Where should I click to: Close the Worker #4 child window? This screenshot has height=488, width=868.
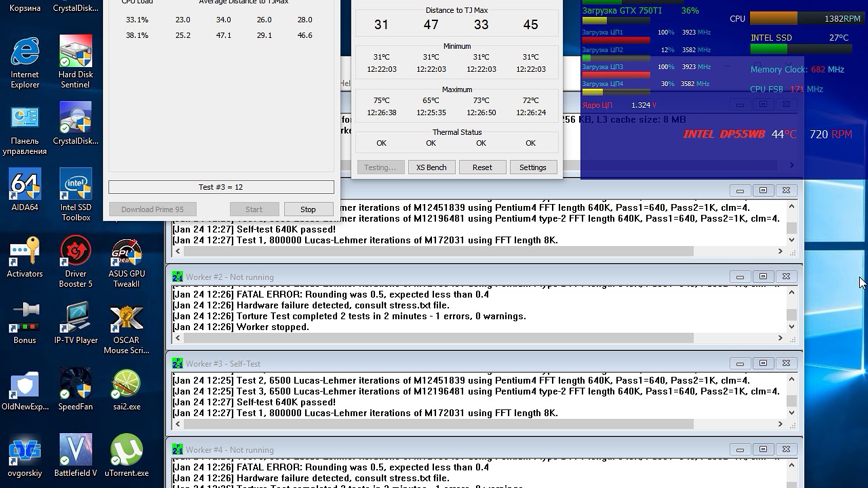[x=786, y=449]
